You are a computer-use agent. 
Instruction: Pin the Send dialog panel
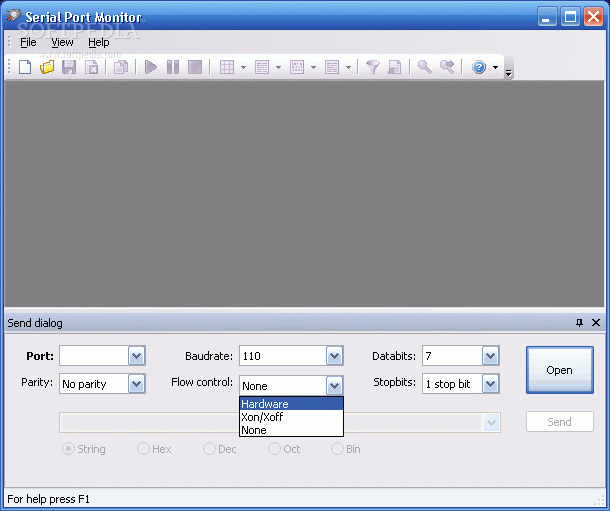[x=579, y=322]
